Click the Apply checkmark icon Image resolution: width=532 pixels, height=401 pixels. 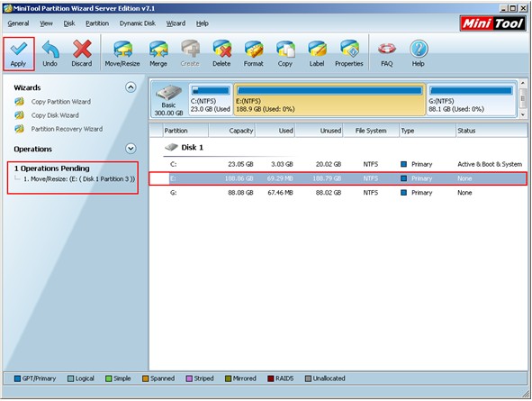[18, 50]
